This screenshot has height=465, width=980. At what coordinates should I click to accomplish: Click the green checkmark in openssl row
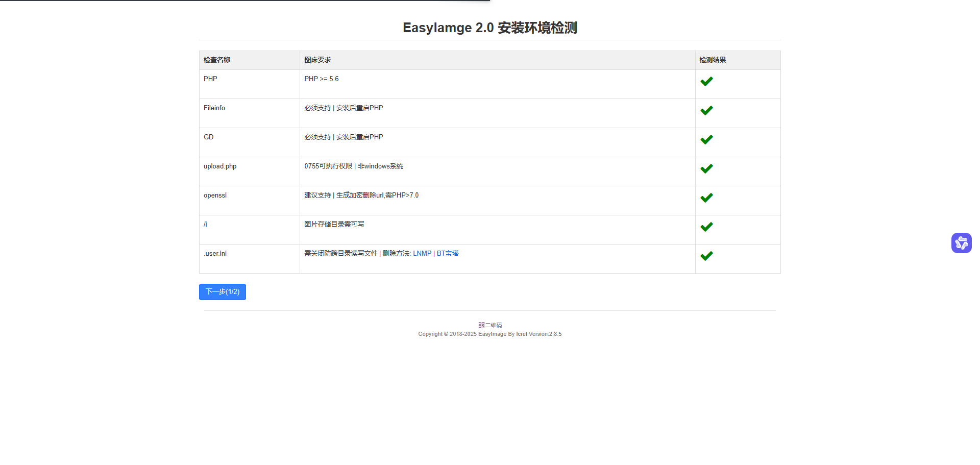click(707, 198)
